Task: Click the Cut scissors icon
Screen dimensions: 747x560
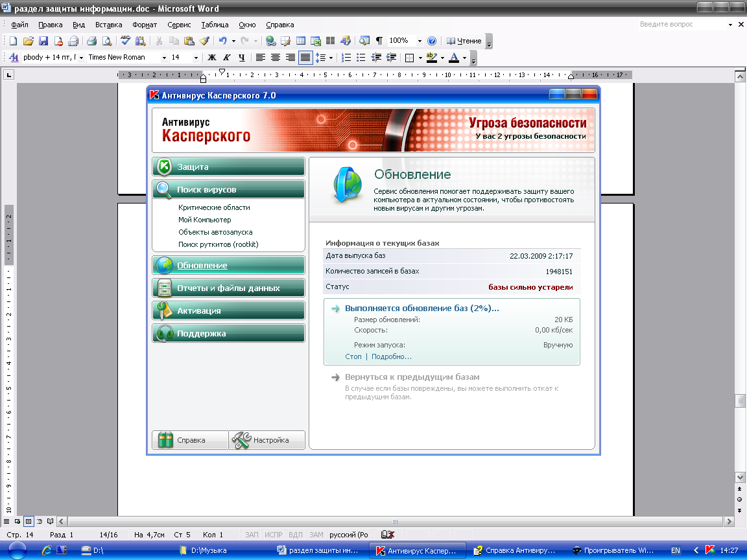Action: 159,41
